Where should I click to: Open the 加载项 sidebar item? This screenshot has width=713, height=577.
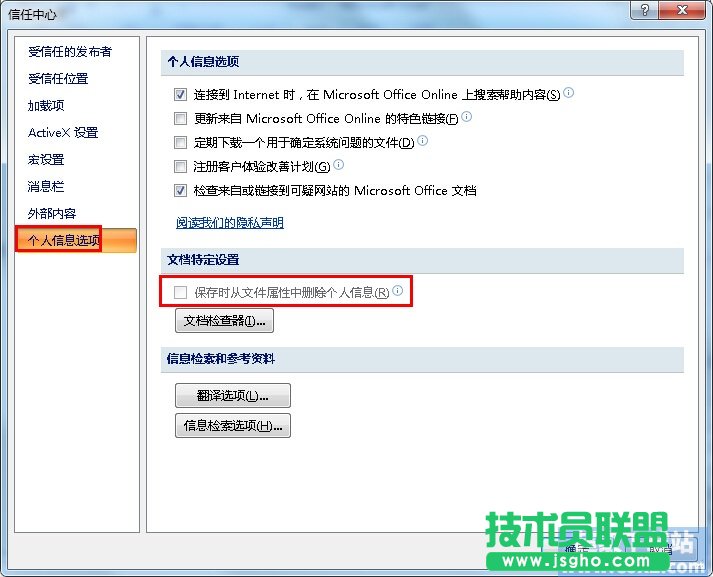(46, 106)
